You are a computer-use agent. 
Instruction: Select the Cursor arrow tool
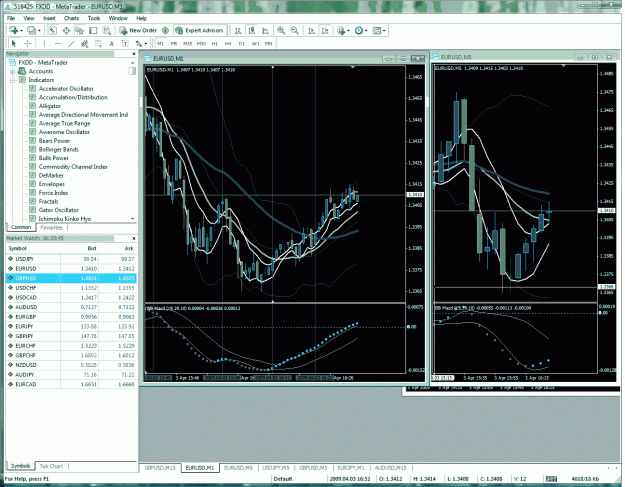(14, 43)
